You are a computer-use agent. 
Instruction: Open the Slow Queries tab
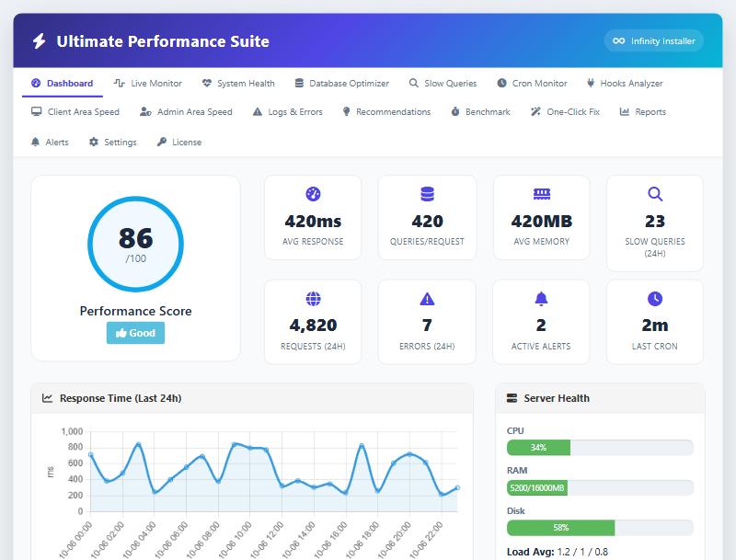[x=443, y=84]
